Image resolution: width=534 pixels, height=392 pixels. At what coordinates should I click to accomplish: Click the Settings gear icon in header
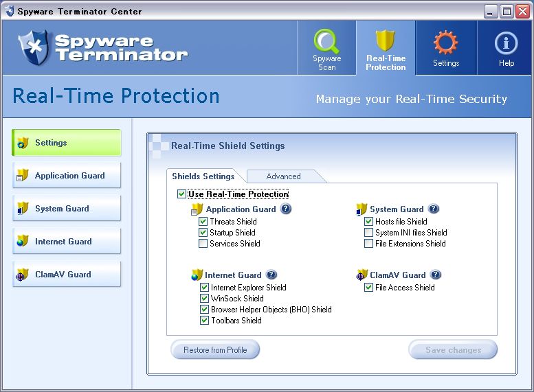click(x=445, y=43)
